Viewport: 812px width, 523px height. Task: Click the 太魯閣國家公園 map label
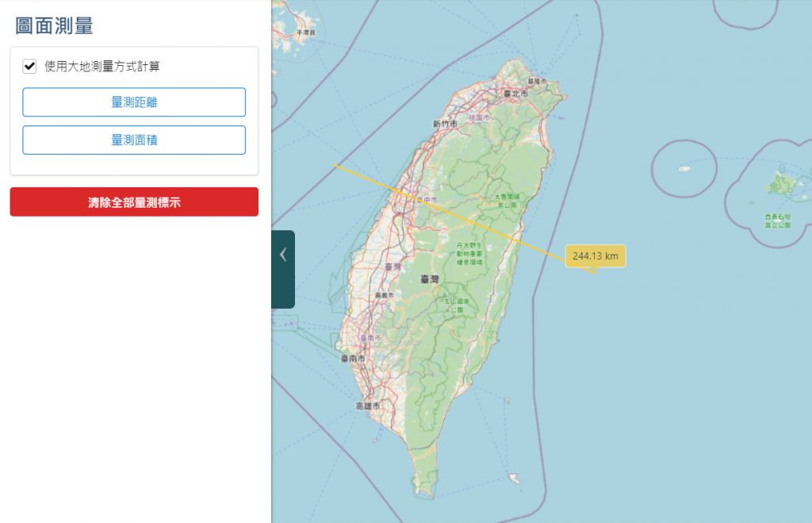click(507, 201)
